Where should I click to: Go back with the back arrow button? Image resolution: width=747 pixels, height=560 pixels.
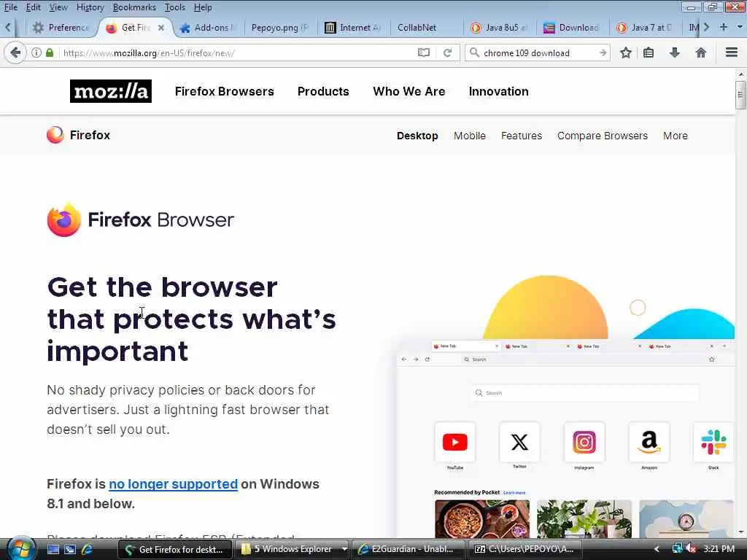tap(15, 52)
